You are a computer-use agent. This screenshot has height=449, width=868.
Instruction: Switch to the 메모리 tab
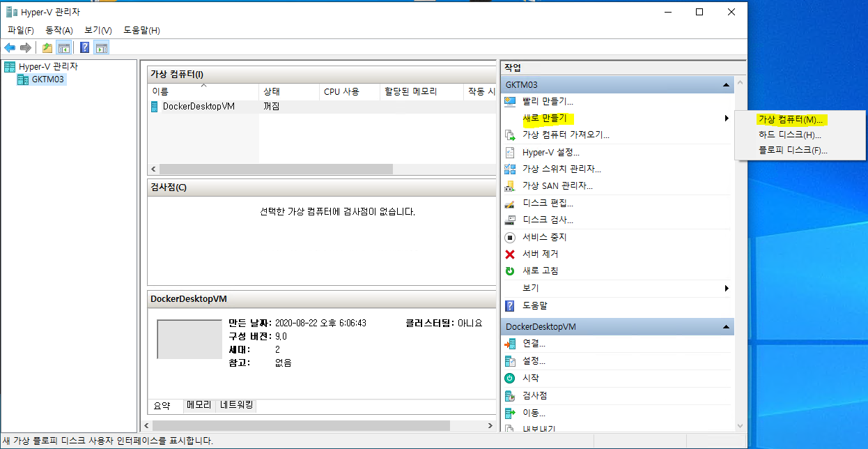[199, 404]
